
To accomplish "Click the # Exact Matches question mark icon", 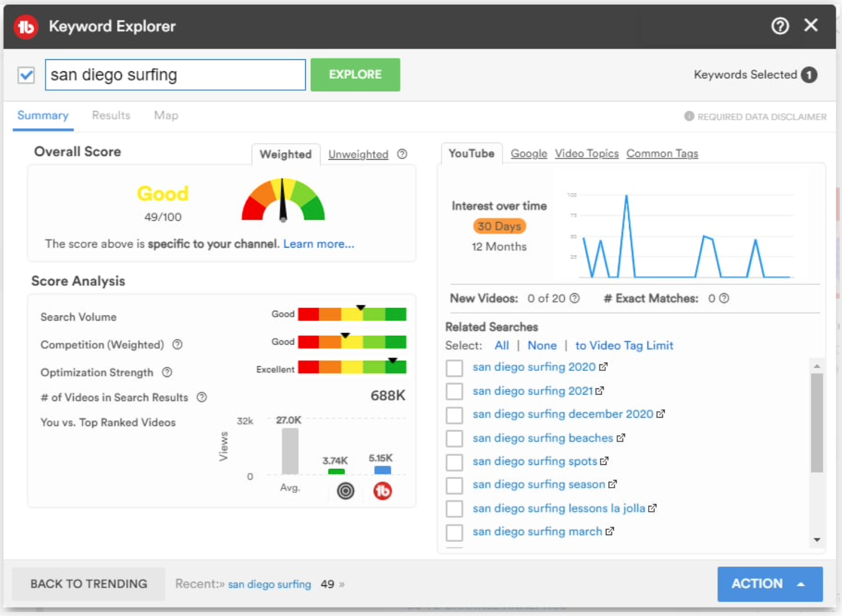I will click(723, 298).
